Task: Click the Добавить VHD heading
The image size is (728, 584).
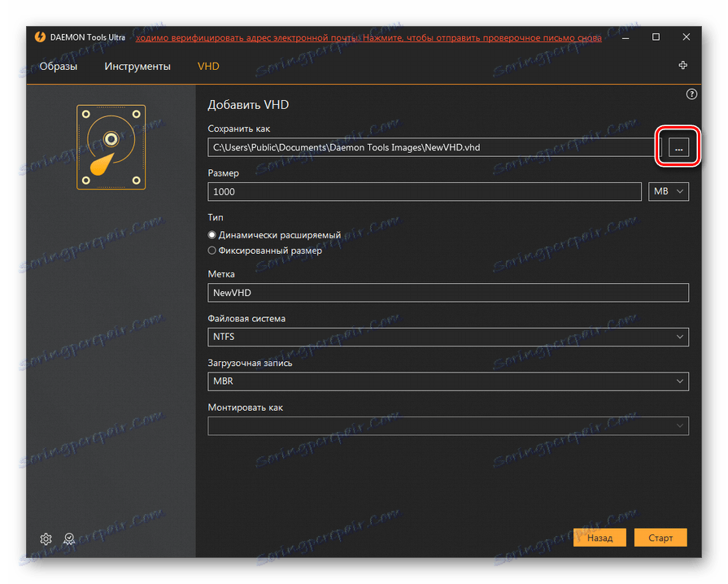Action: (248, 105)
